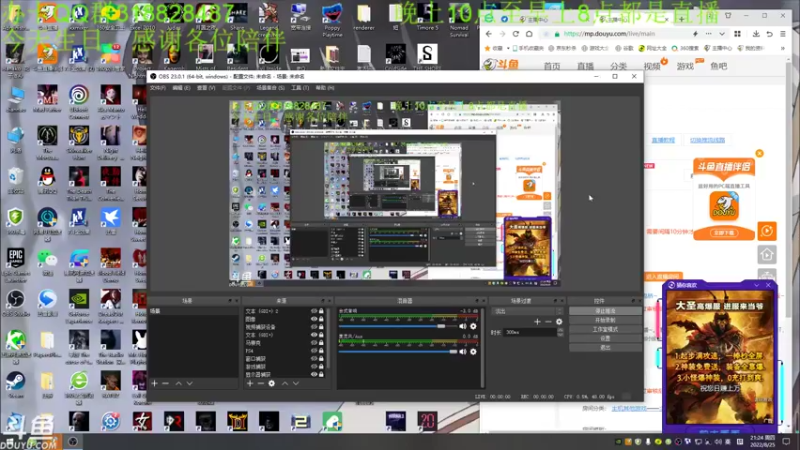Click browser undo-close-tab icon
Screen dimensions: 800x450
769,34
